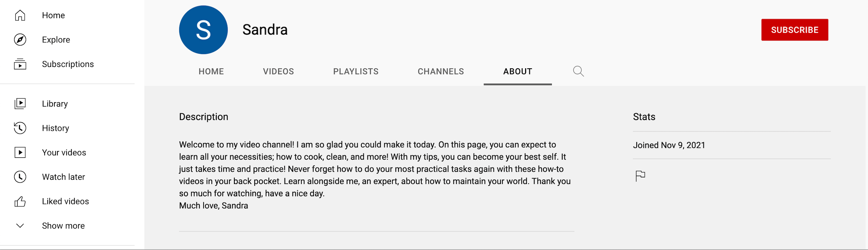Open the VIDEOS tab
Screen dimensions: 868x250
click(x=278, y=71)
